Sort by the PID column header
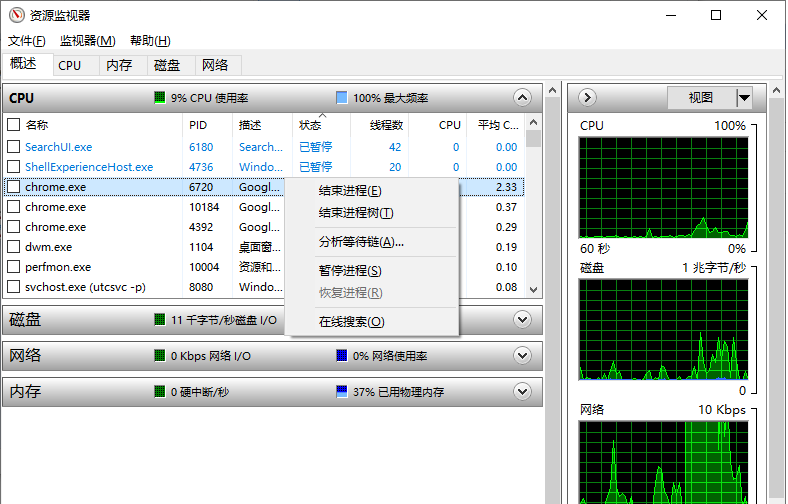 coord(207,125)
